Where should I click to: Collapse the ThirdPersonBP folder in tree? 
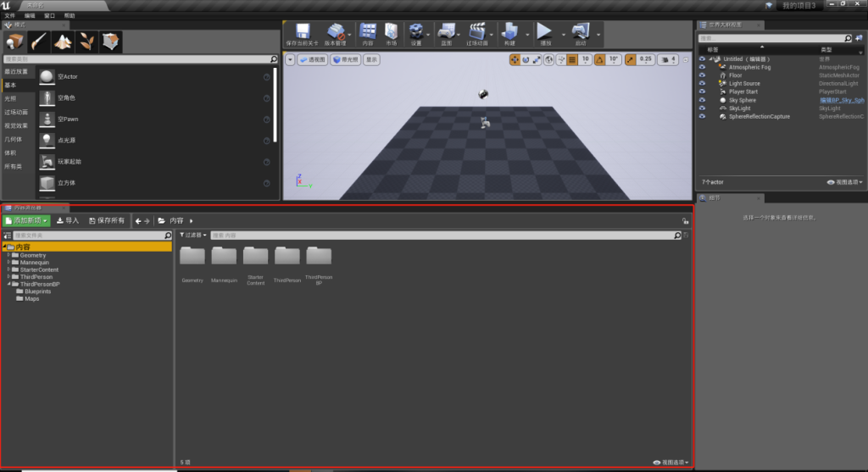(x=8, y=284)
